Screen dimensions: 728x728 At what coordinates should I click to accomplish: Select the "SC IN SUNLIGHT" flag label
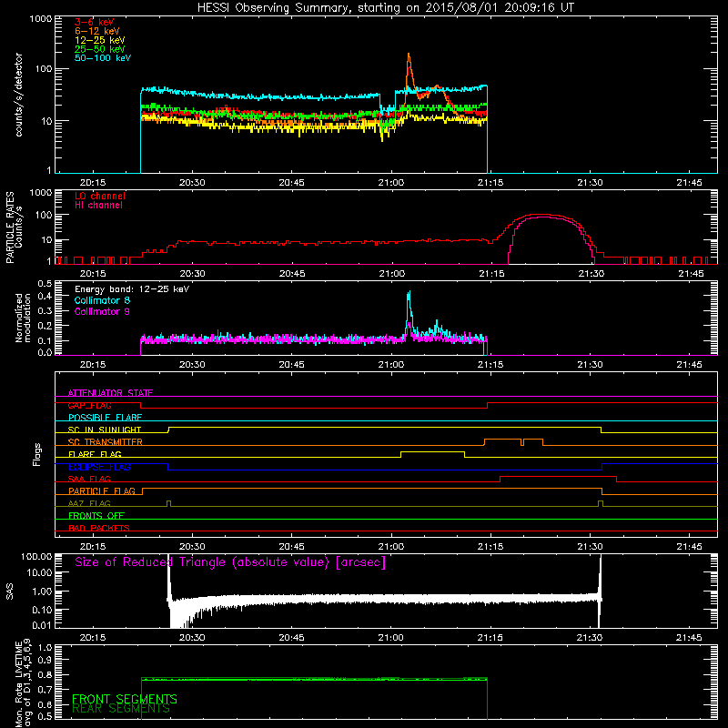tap(105, 430)
